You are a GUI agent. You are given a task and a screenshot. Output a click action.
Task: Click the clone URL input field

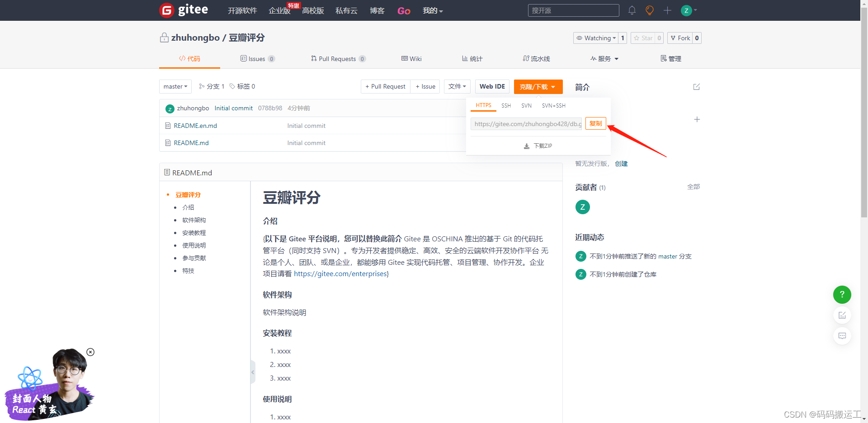coord(526,124)
